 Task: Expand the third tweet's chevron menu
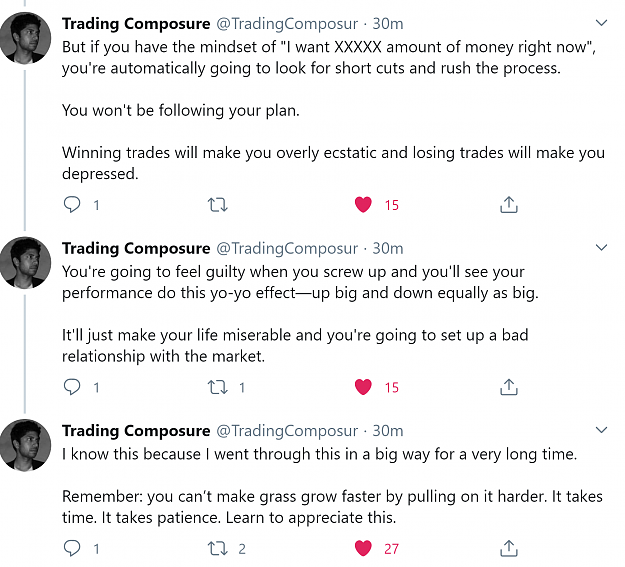601,430
